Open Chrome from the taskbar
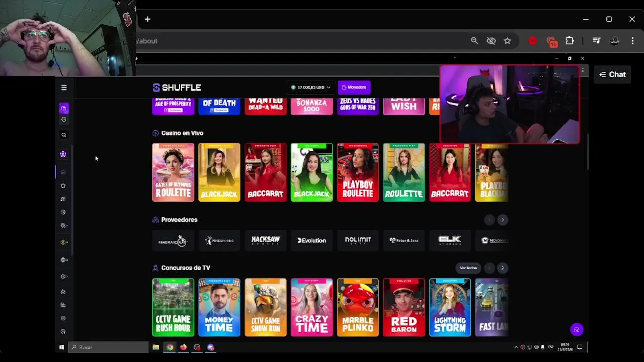Image resolution: width=644 pixels, height=362 pixels. pyautogui.click(x=170, y=347)
